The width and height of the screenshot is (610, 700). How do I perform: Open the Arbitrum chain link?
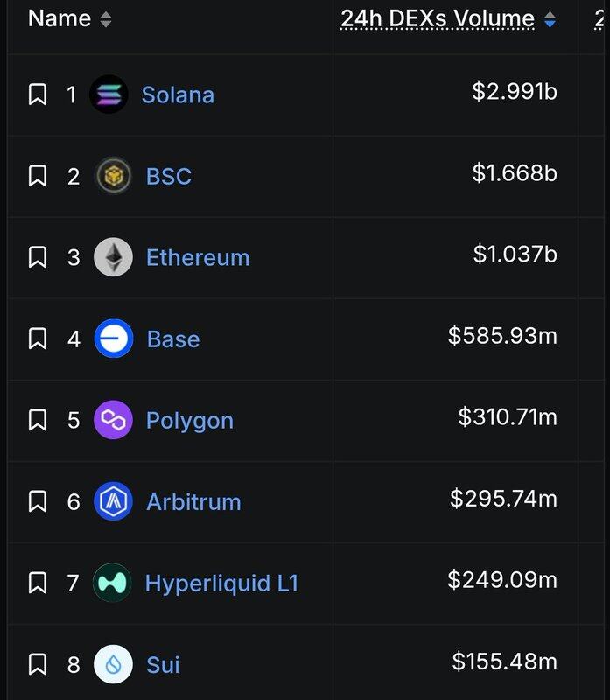point(193,501)
